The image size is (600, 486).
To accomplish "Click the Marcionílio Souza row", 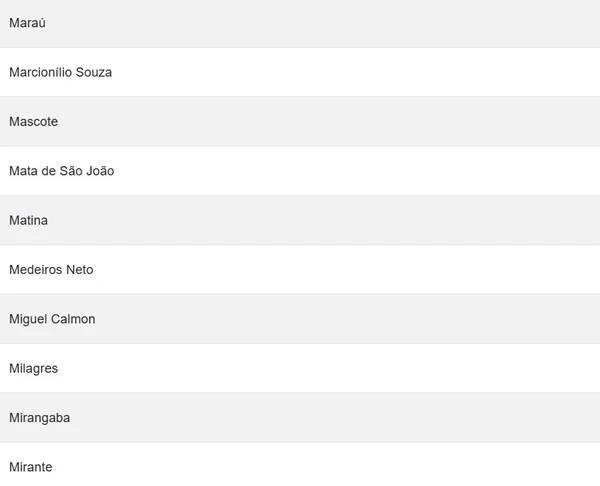I will [x=300, y=72].
